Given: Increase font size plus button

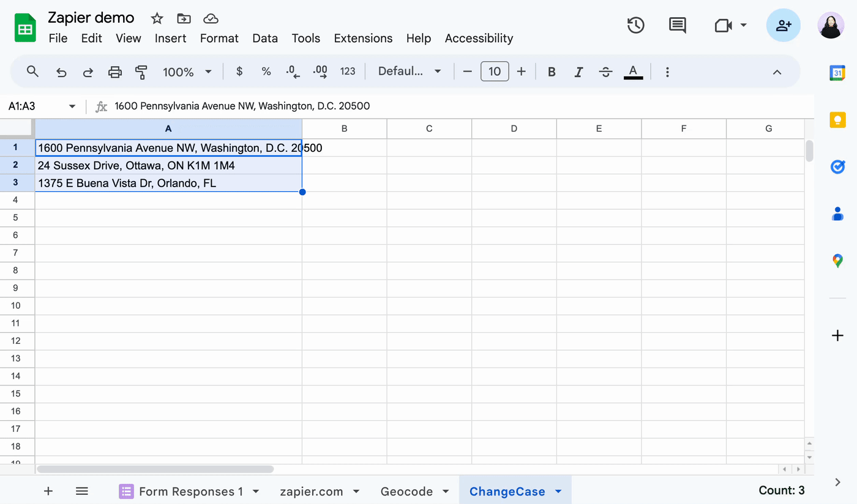Looking at the screenshot, I should coord(522,72).
